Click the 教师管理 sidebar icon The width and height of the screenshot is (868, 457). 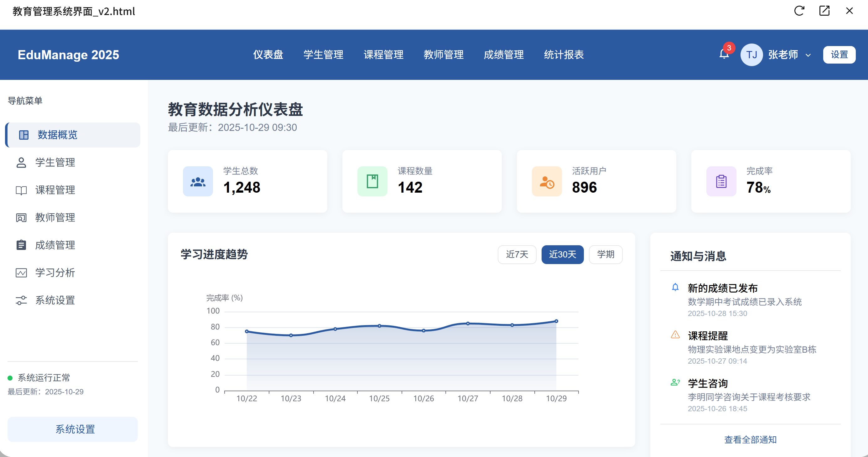point(21,217)
